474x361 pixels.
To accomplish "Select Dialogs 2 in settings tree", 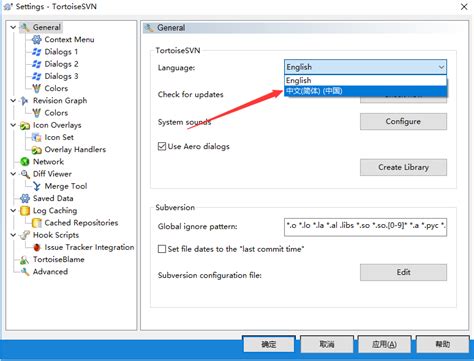I will [61, 64].
